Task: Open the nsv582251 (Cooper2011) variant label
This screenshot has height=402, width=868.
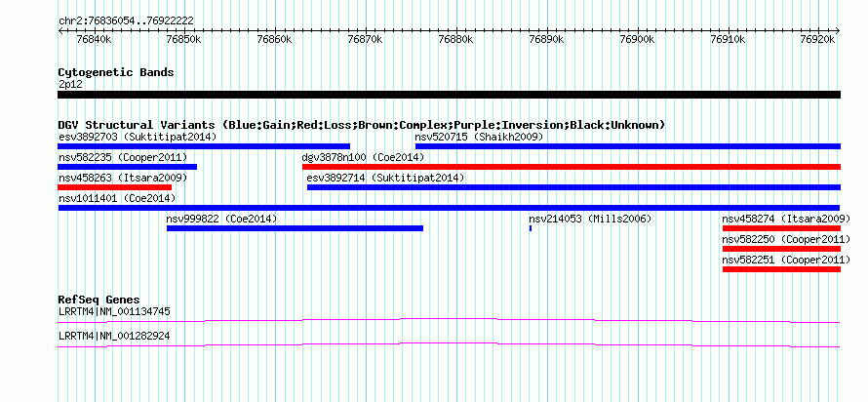Action: 786,260
